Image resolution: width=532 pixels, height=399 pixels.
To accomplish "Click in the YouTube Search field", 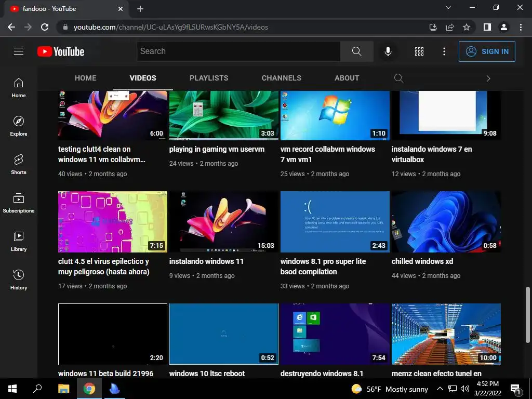I will (238, 51).
